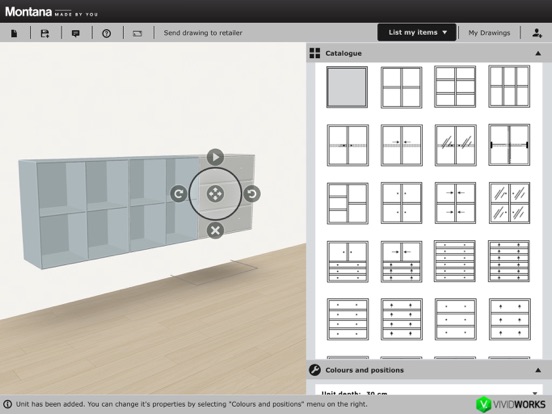This screenshot has width=552, height=414.
Task: Select five-drawer unit with diamond handles
Action: point(509,262)
